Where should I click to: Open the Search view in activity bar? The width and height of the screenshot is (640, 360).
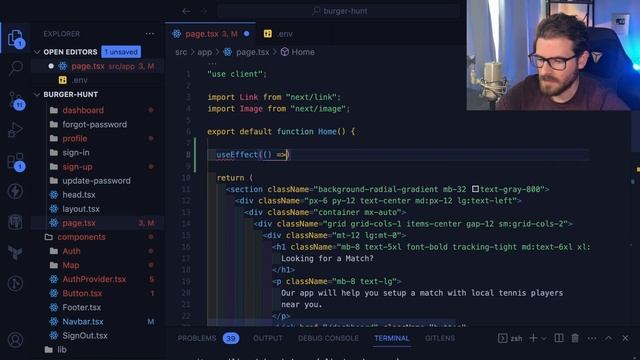coord(16,68)
